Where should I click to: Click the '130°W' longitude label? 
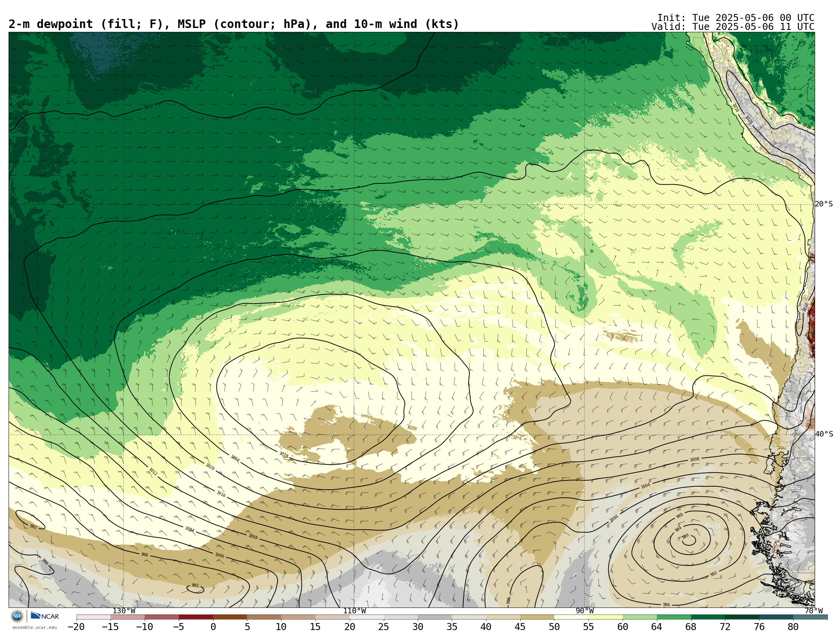click(124, 611)
